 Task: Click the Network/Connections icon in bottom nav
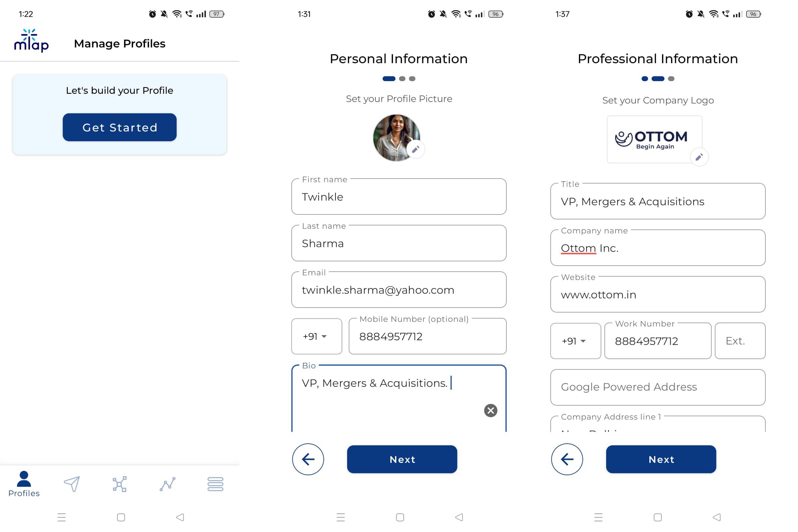click(119, 484)
